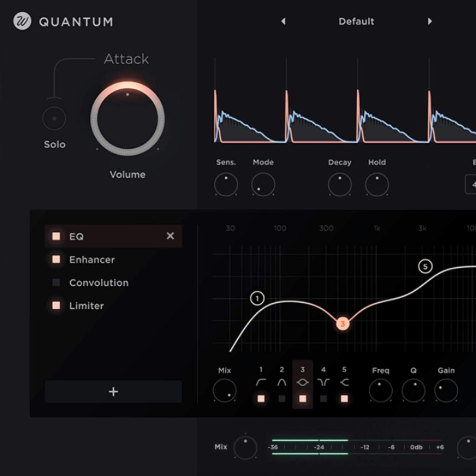Select EQ node 5 on curve
This screenshot has width=476, height=476.
tap(425, 266)
